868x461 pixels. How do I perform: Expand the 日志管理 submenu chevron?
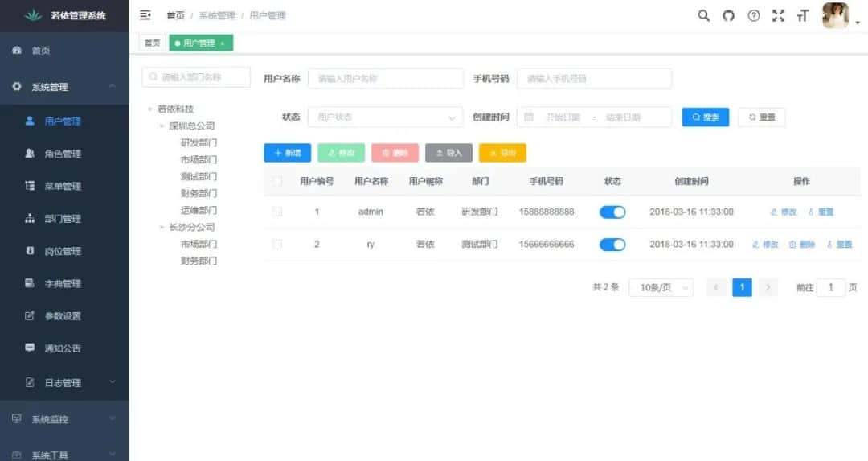[x=113, y=382]
